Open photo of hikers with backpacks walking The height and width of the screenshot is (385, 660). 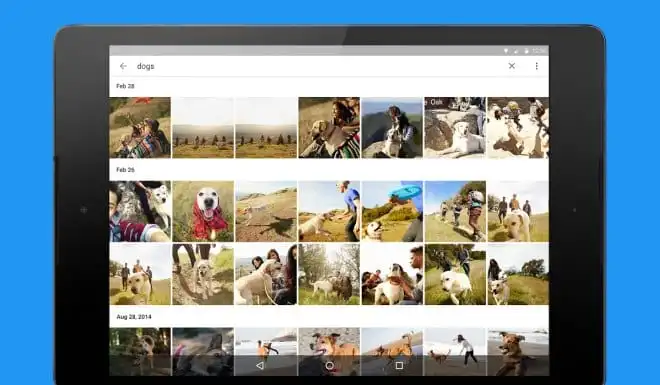pyautogui.click(x=455, y=211)
